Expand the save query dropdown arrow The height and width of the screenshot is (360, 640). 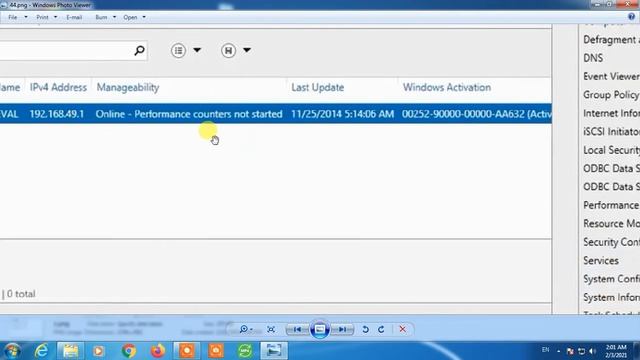[x=247, y=50]
